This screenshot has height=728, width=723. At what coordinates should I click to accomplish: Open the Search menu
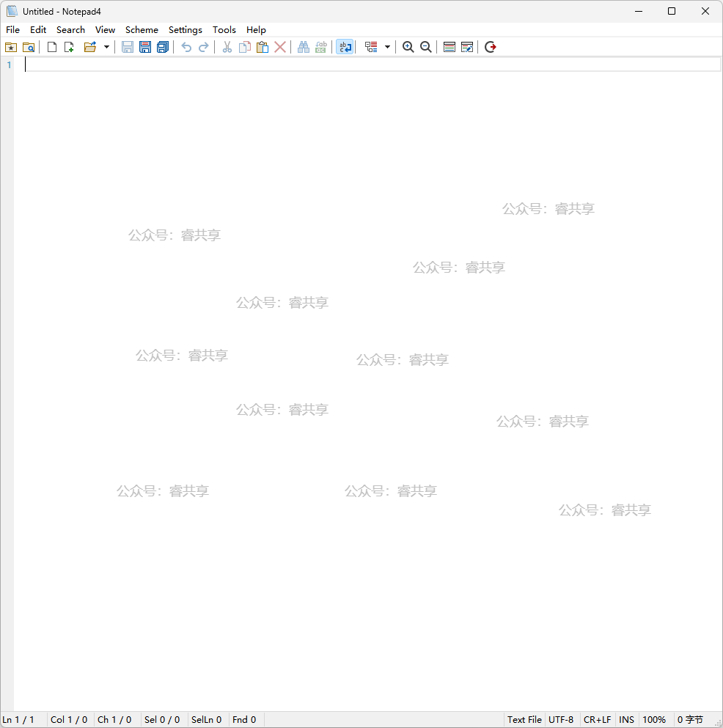[x=70, y=30]
